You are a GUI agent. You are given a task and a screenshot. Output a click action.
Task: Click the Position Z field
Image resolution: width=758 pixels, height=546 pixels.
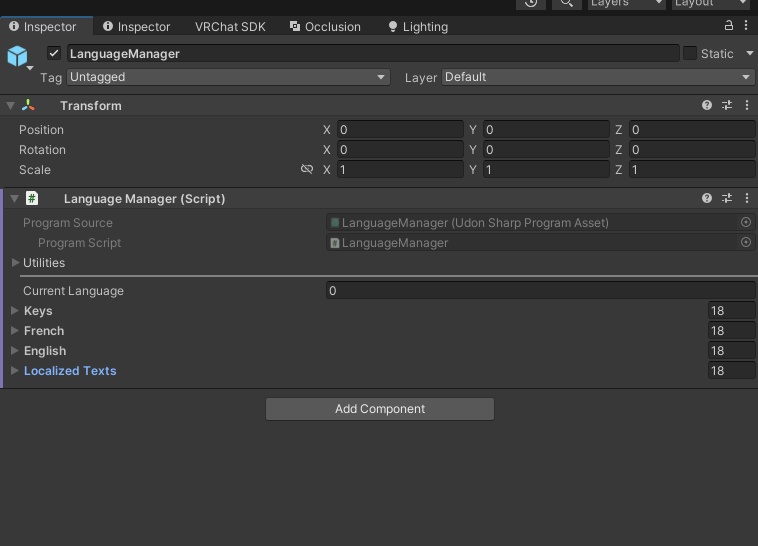[692, 130]
